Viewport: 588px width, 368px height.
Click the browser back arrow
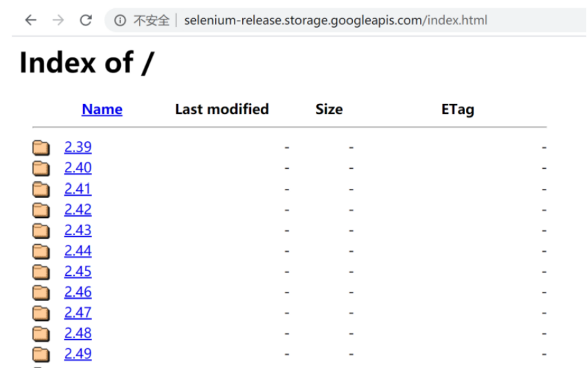[30, 20]
